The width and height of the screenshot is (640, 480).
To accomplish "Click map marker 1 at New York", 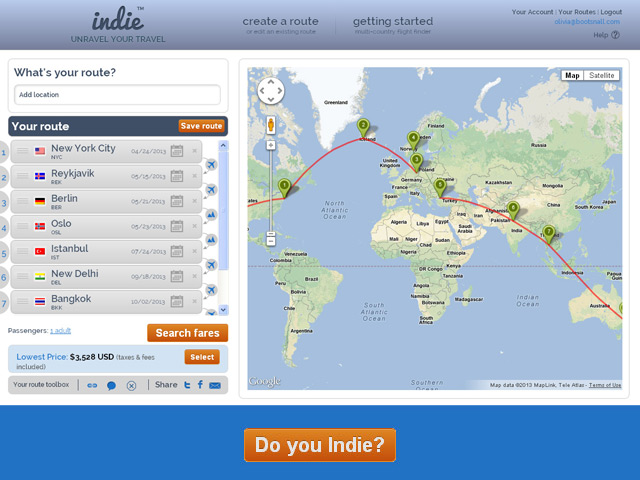I will [x=284, y=188].
